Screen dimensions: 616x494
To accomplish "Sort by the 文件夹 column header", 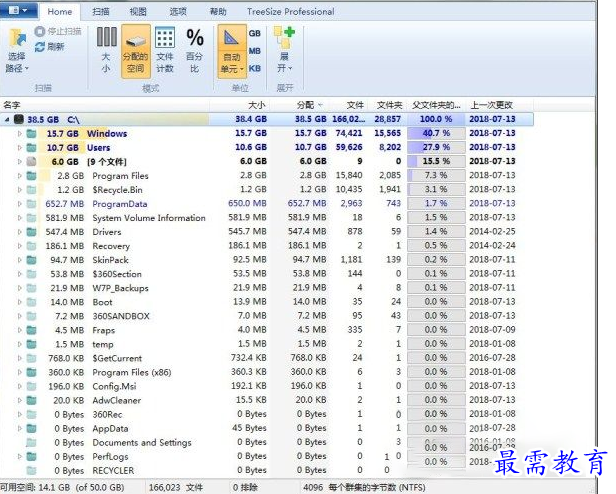I will click(389, 105).
